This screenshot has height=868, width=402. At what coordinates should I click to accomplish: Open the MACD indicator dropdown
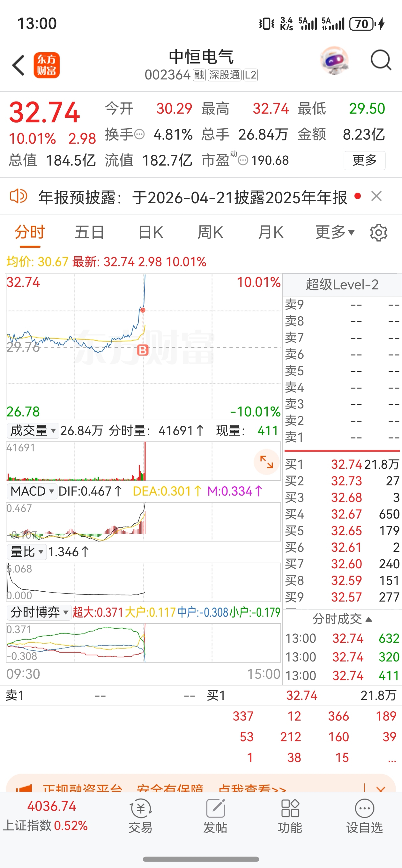click(x=32, y=491)
